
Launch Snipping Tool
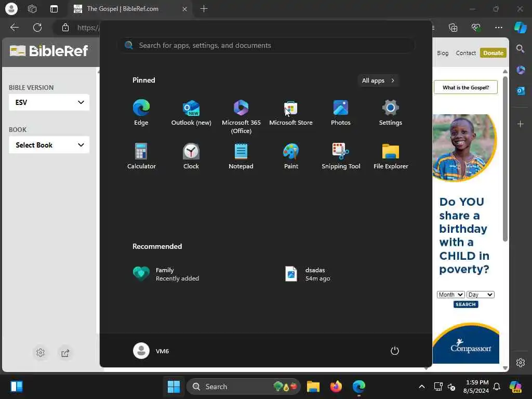341,156
